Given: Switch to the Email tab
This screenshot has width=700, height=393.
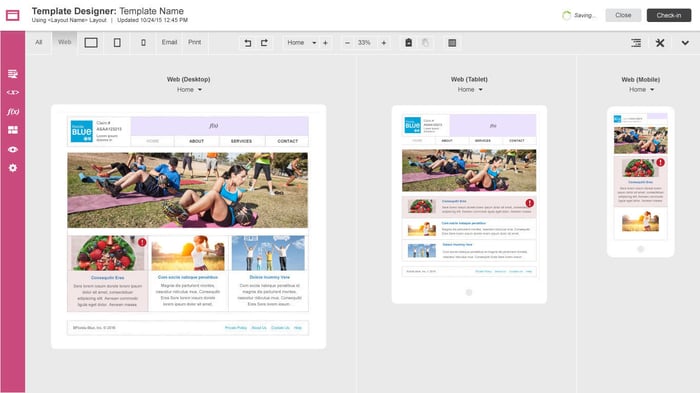Looking at the screenshot, I should tap(169, 42).
